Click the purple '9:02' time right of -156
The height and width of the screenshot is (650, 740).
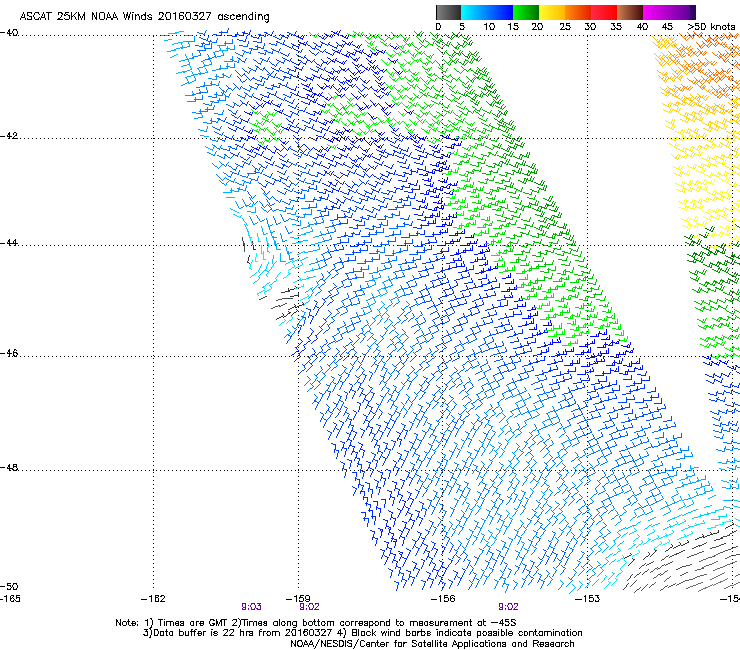click(x=508, y=607)
